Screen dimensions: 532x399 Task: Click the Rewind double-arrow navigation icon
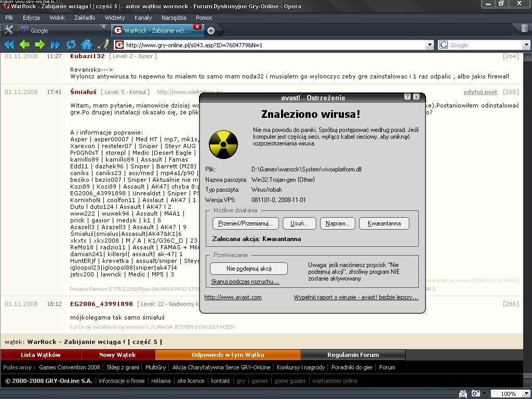(x=9, y=45)
